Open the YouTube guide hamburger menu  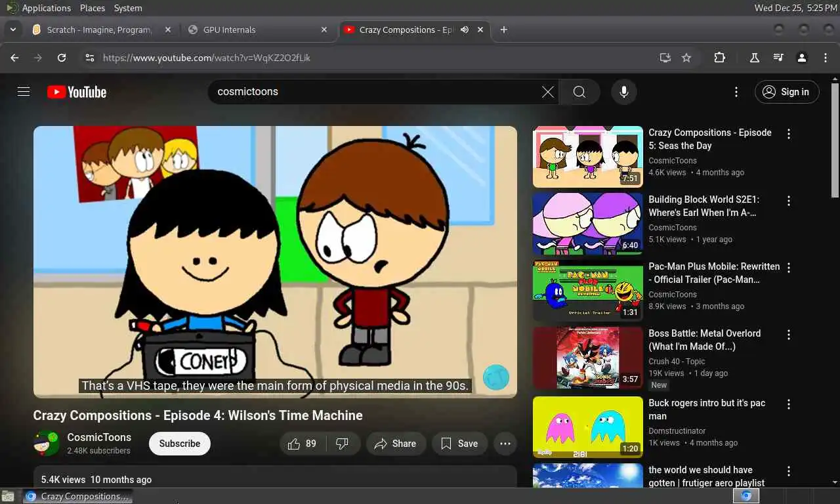coord(24,92)
